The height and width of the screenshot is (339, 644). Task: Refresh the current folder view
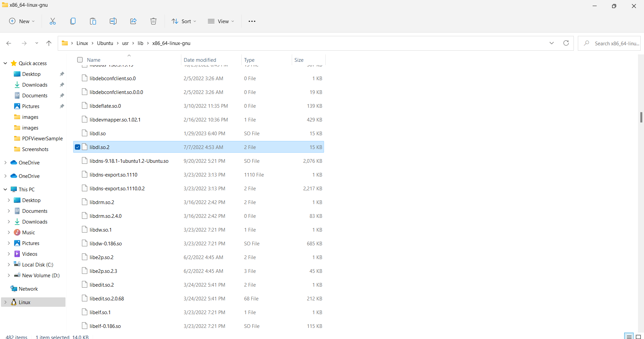[x=566, y=43]
